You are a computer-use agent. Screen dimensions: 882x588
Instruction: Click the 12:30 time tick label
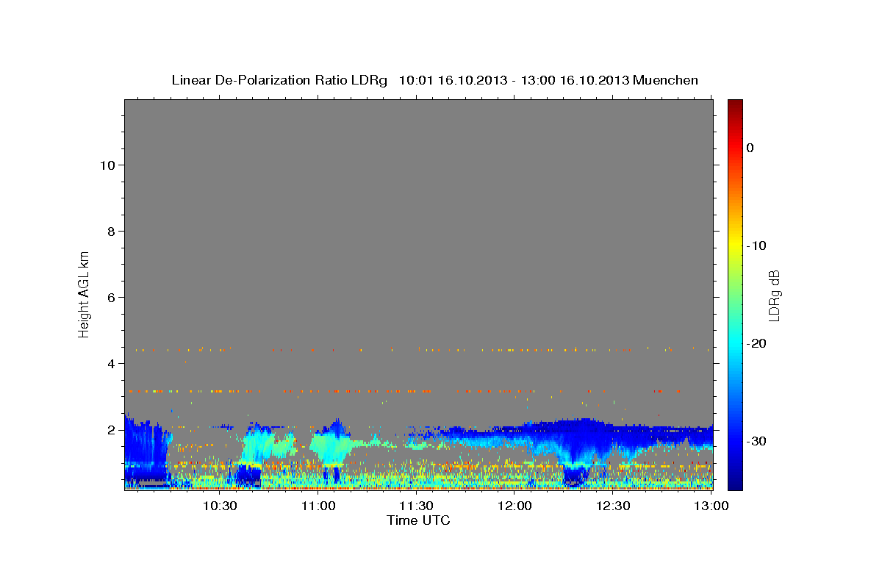pos(614,506)
